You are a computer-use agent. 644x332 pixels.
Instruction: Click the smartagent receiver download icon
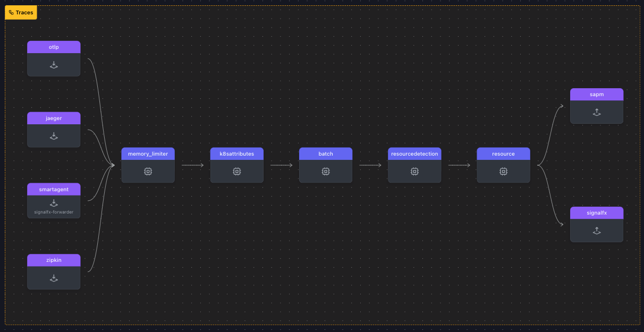54,203
